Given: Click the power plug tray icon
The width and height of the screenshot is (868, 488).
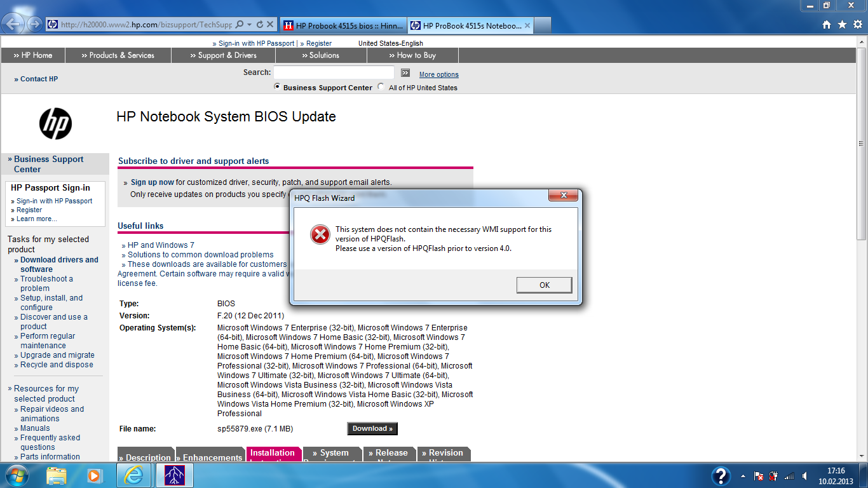Looking at the screenshot, I should 773,476.
